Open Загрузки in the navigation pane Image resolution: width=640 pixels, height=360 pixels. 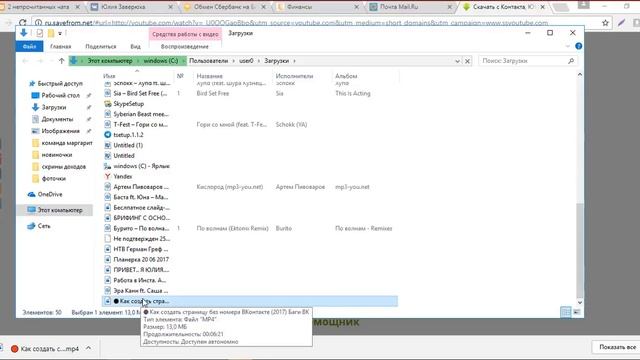53,107
